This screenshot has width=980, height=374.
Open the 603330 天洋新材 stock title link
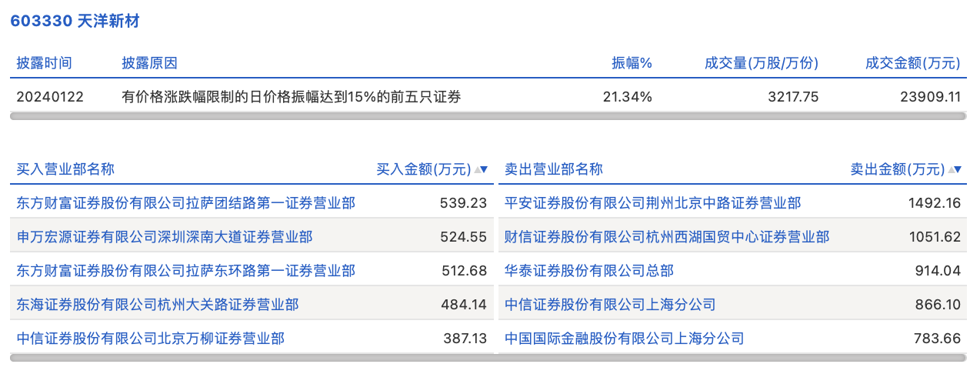click(74, 21)
